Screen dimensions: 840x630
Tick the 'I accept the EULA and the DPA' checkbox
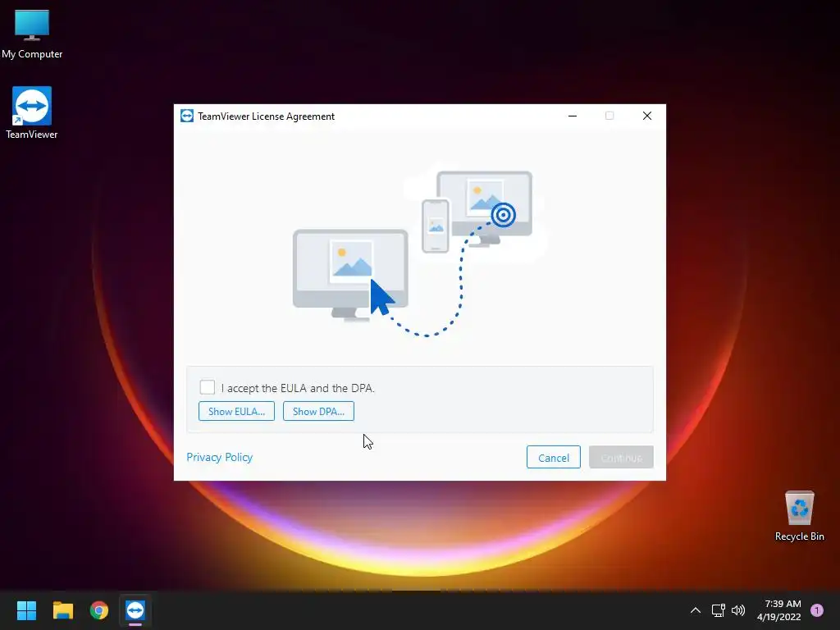(207, 387)
